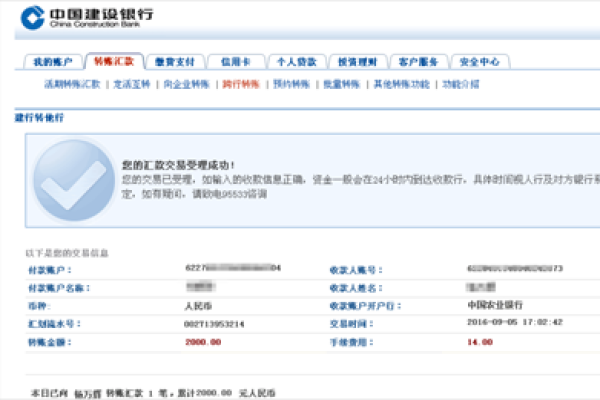The image size is (600, 400).
Task: Switch to the 客户服务 tab
Action: click(x=418, y=62)
